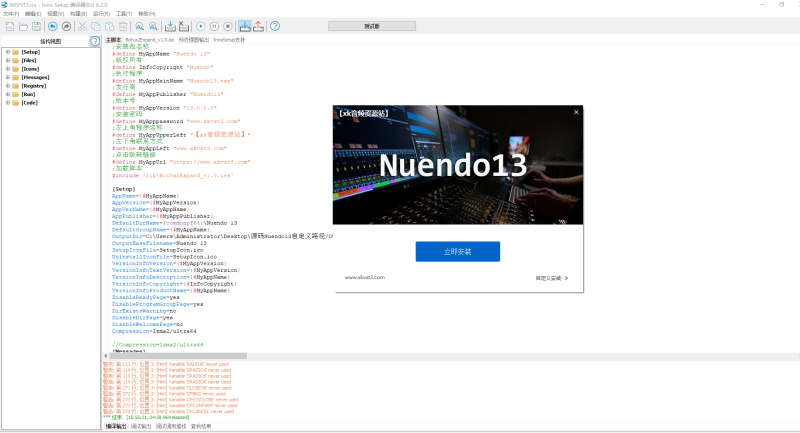The width and height of the screenshot is (800, 433).
Task: Close the Nuendo13 installer dialog
Action: (x=576, y=112)
